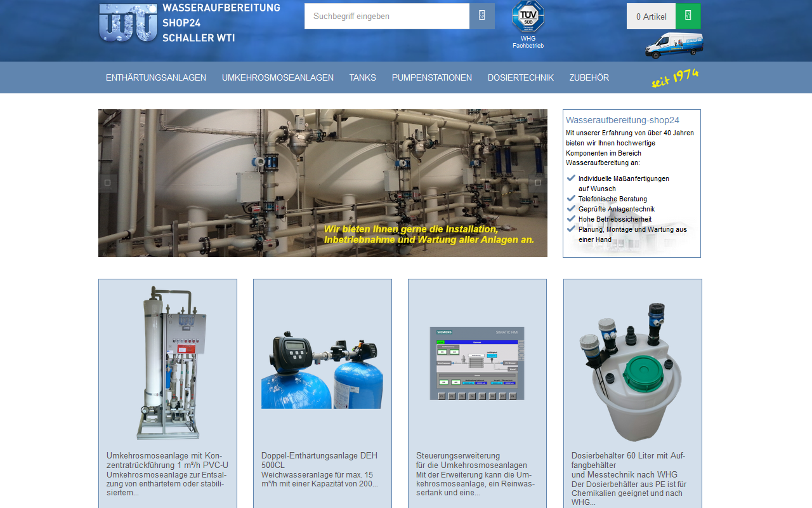Image resolution: width=812 pixels, height=508 pixels.
Task: Open the green shopping cart icon
Action: [x=688, y=16]
